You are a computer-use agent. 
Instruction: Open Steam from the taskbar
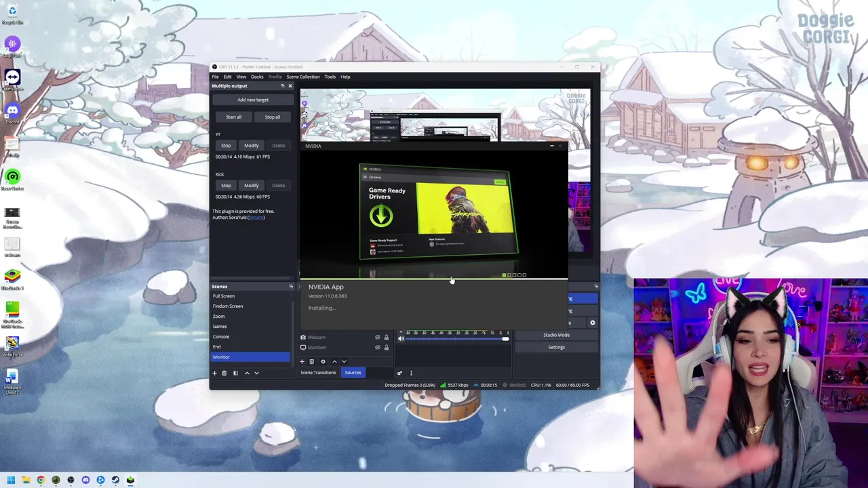(115, 480)
